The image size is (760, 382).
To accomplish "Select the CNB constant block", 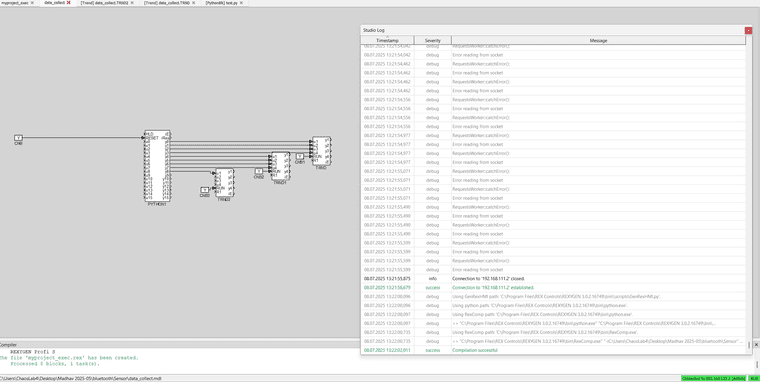I will click(x=18, y=138).
